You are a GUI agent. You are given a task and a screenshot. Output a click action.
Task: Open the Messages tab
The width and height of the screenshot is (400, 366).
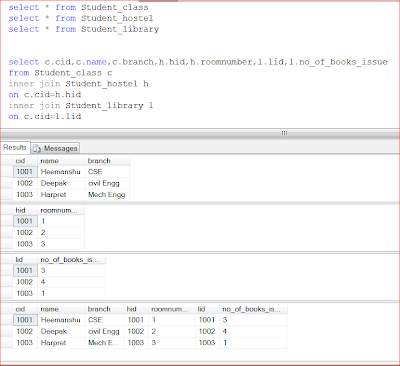pyautogui.click(x=56, y=148)
